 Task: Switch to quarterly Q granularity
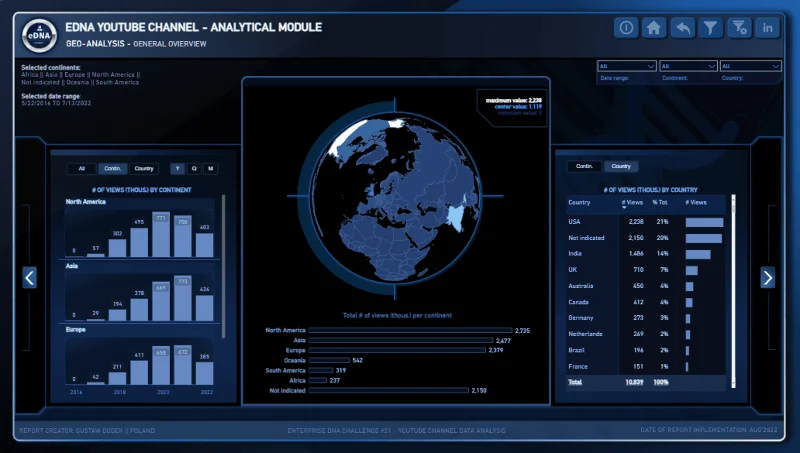(x=194, y=169)
